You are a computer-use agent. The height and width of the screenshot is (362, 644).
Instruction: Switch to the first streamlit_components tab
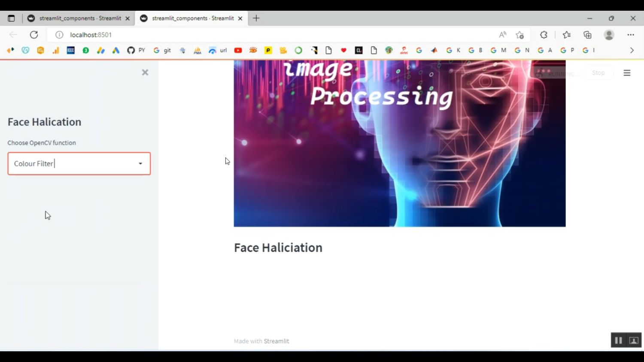(79, 18)
